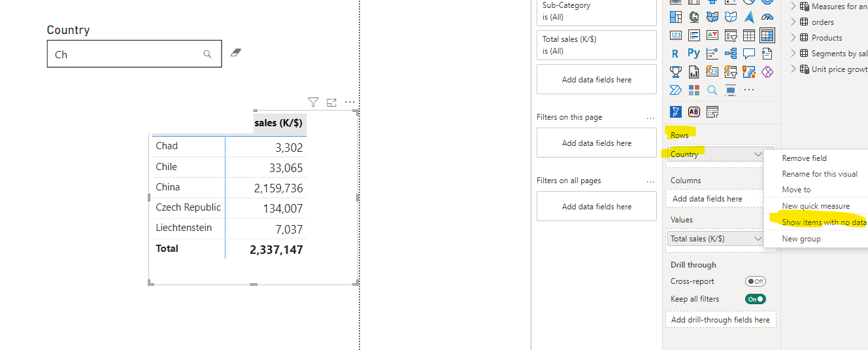The width and height of the screenshot is (868, 350).
Task: Select the Card 123 visualization icon
Action: [676, 35]
